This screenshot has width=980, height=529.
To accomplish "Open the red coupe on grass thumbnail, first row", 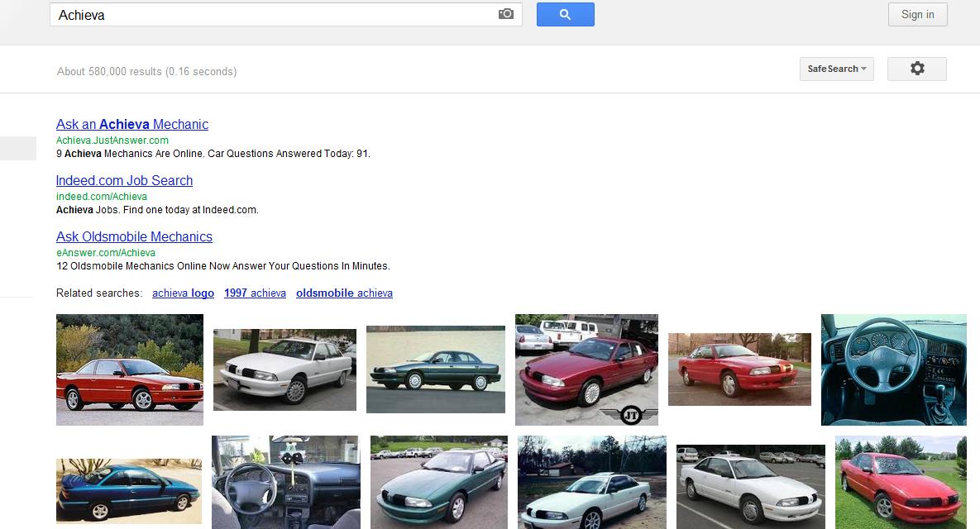I will click(x=739, y=369).
